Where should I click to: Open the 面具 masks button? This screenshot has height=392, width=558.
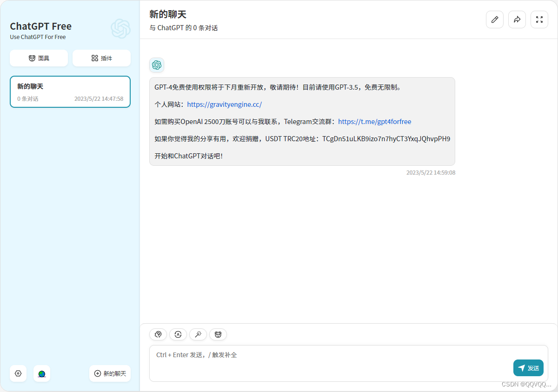click(39, 58)
